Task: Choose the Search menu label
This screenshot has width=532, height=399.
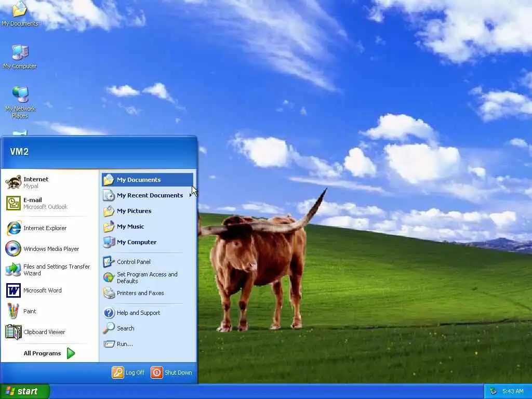Action: pyautogui.click(x=126, y=328)
